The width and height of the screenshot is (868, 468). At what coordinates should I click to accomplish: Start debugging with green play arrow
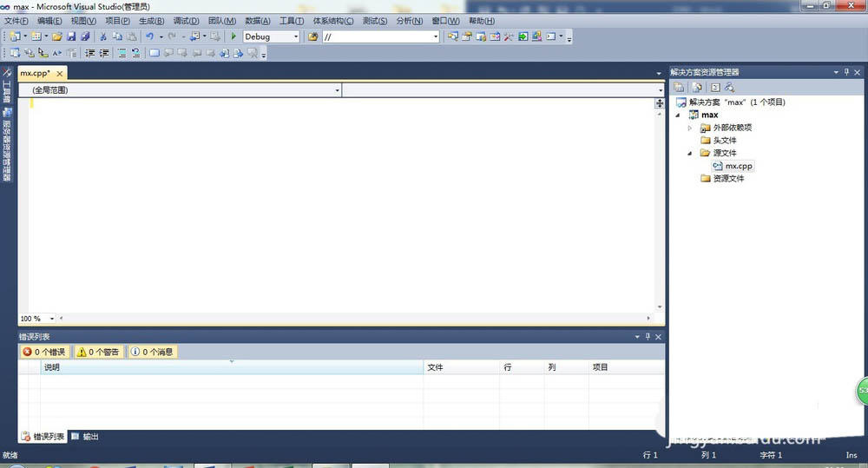(x=233, y=36)
